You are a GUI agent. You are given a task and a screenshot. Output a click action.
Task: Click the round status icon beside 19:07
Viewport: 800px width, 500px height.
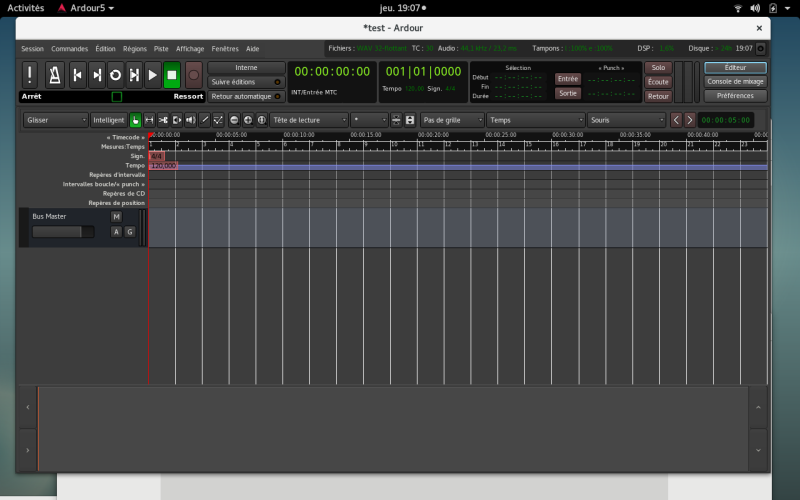pyautogui.click(x=760, y=48)
